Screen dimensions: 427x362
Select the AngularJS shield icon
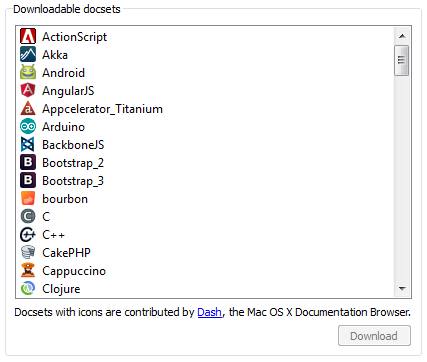point(28,91)
